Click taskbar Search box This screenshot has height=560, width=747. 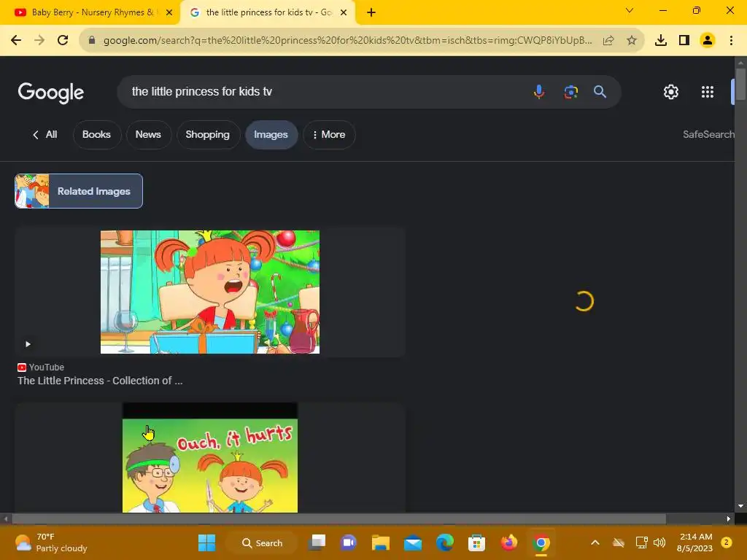262,542
